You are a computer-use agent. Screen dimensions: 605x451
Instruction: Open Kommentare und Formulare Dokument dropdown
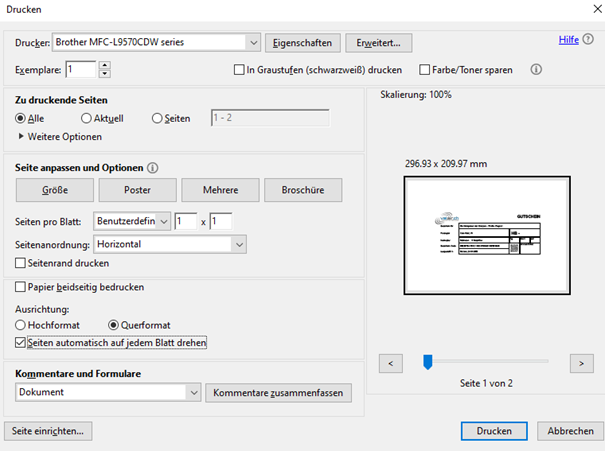[x=193, y=393]
